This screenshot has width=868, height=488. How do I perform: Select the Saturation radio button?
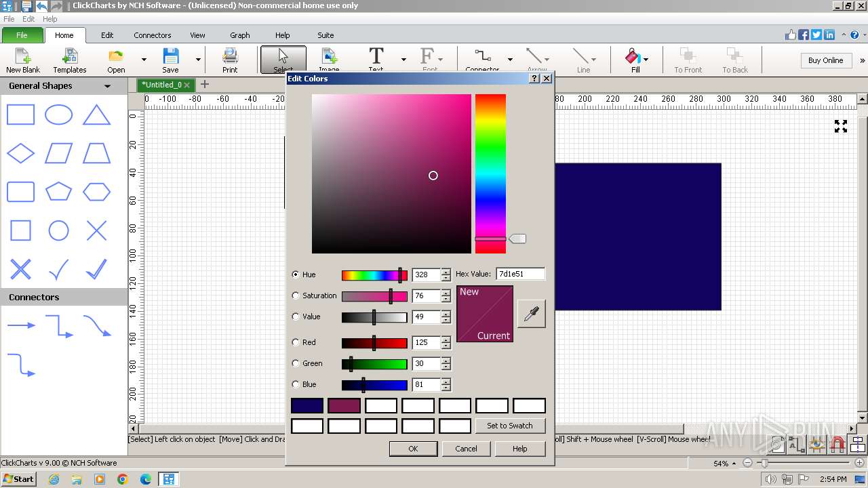296,296
